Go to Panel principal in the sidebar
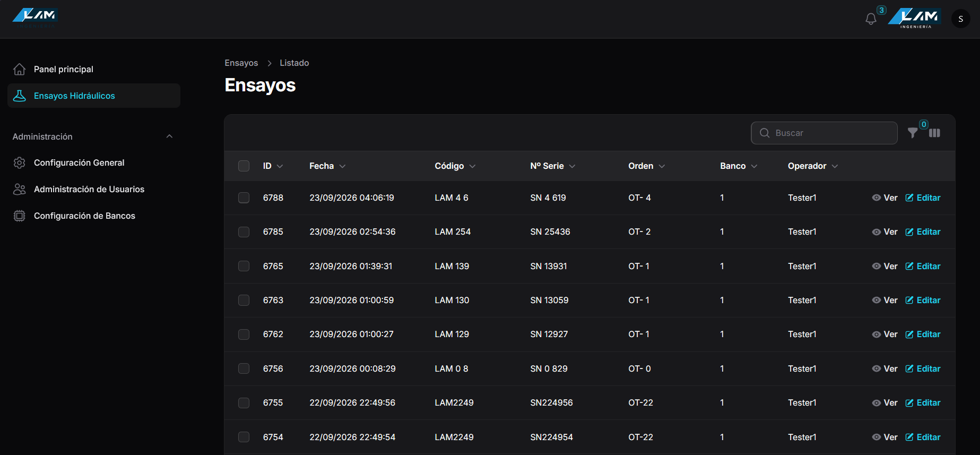Screen dimensions: 980x455 coord(94,69)
